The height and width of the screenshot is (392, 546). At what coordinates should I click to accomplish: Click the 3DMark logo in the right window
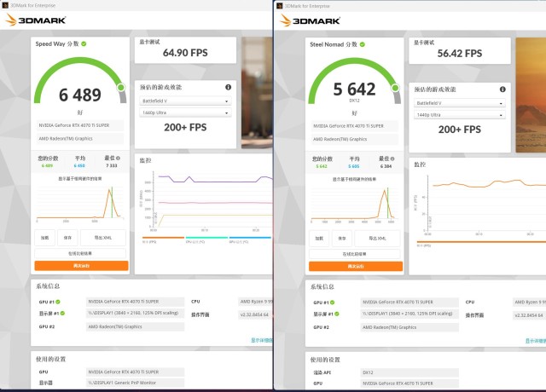point(309,20)
